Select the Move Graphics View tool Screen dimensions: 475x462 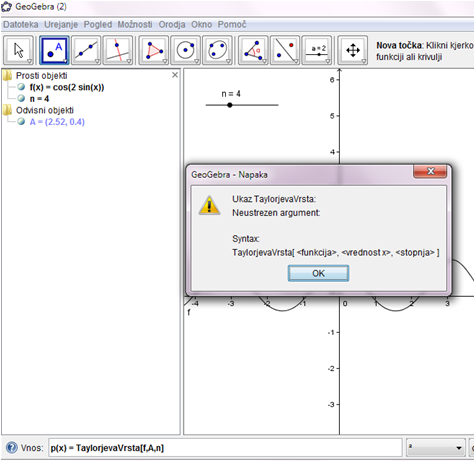353,50
